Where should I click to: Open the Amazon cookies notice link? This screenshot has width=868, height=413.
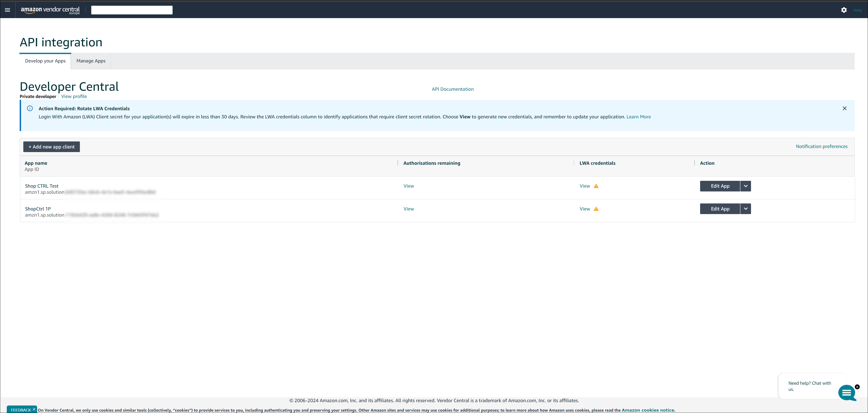pos(648,410)
